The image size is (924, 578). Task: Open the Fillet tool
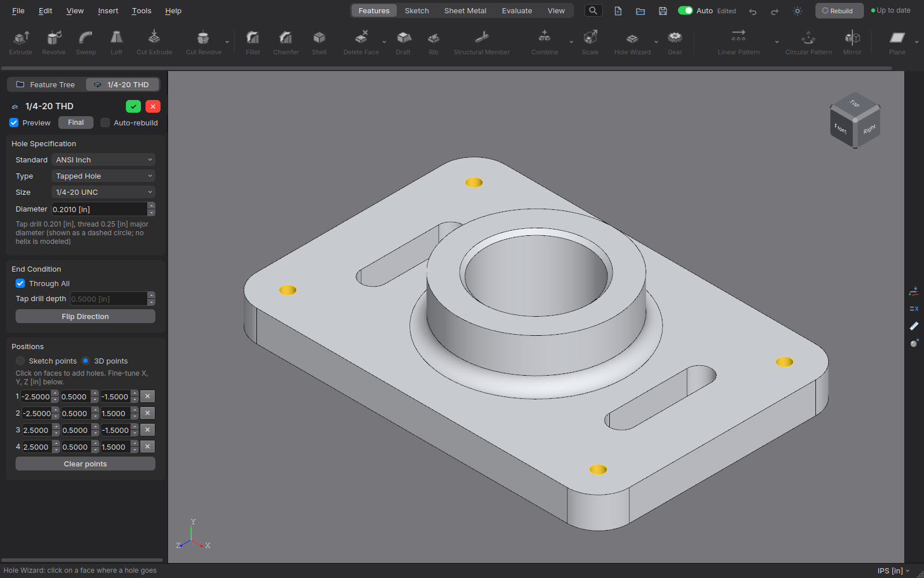(253, 43)
